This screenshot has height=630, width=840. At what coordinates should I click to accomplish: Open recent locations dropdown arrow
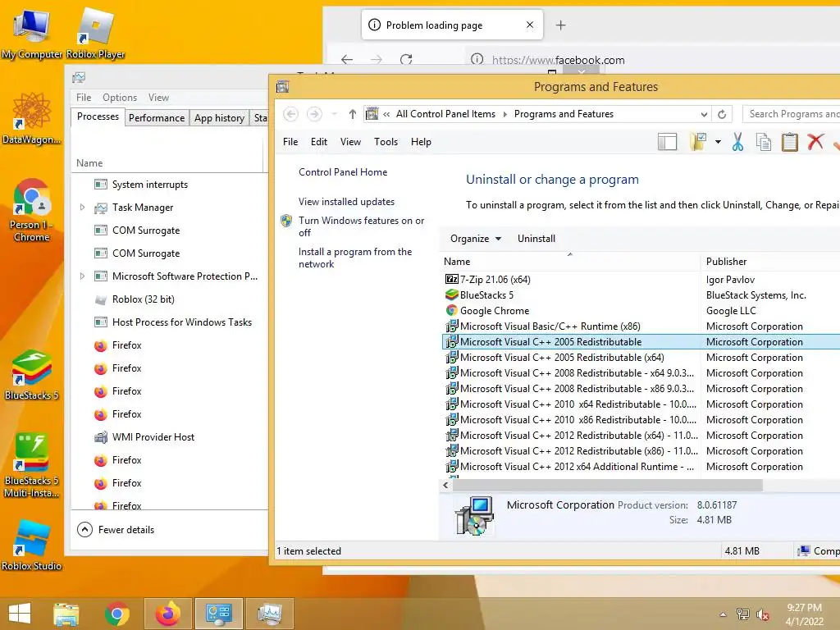pyautogui.click(x=334, y=114)
